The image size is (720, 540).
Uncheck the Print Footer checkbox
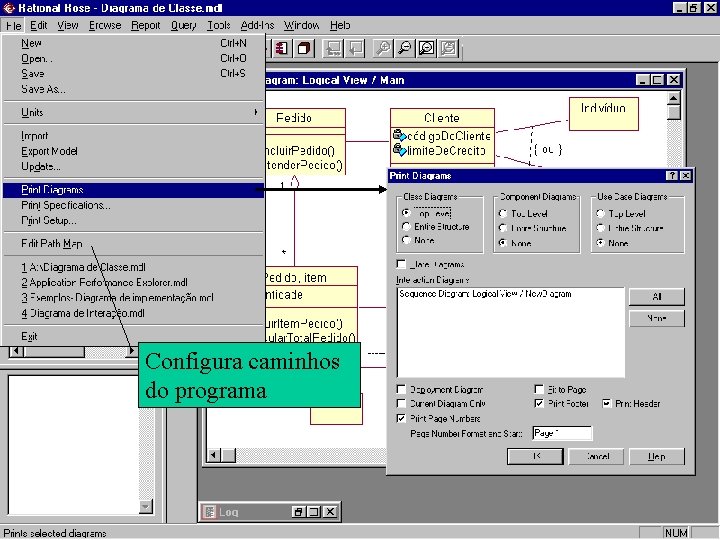point(539,403)
